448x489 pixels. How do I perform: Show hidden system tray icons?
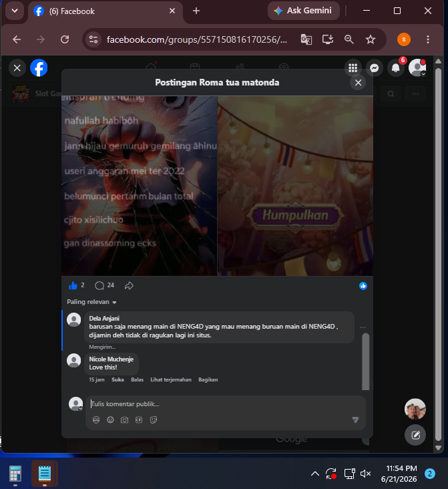pos(315,474)
